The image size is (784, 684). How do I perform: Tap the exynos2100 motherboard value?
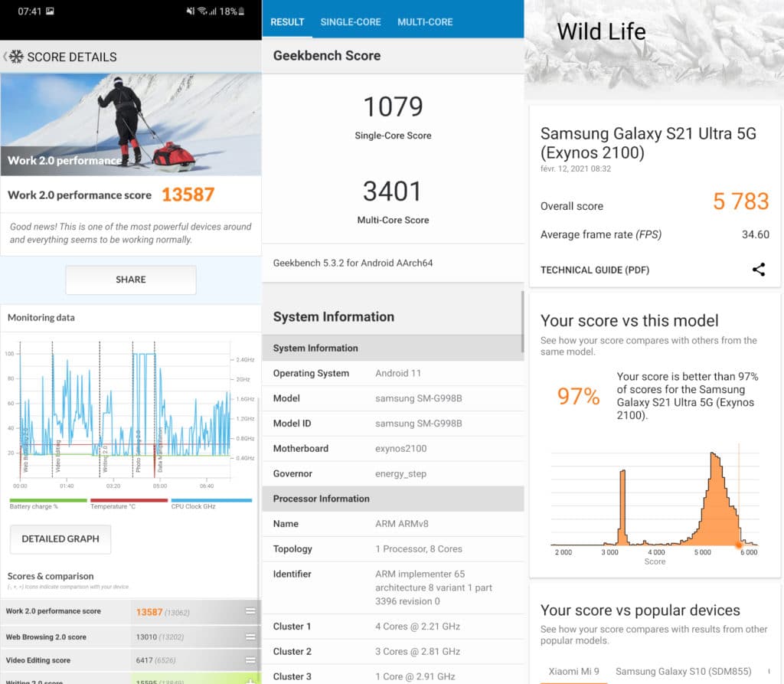point(401,448)
